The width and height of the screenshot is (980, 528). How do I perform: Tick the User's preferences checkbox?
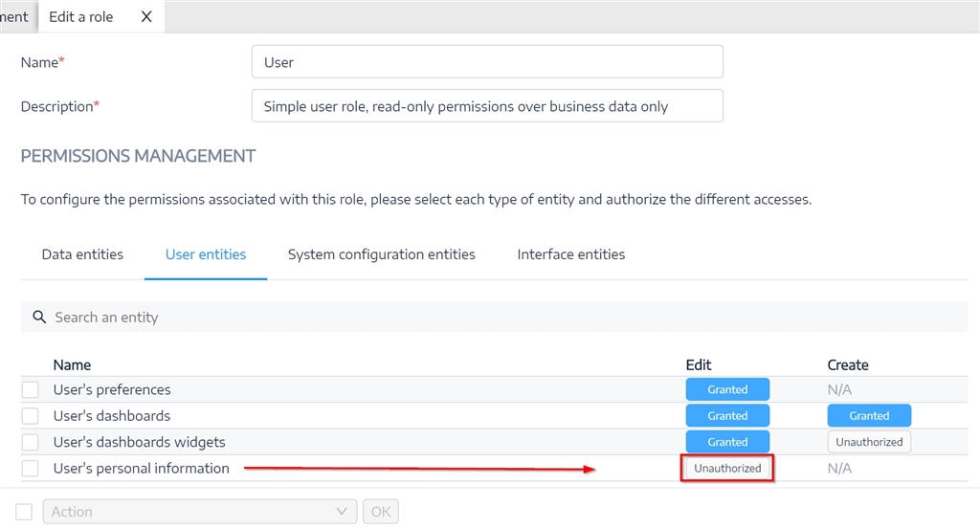coord(30,390)
